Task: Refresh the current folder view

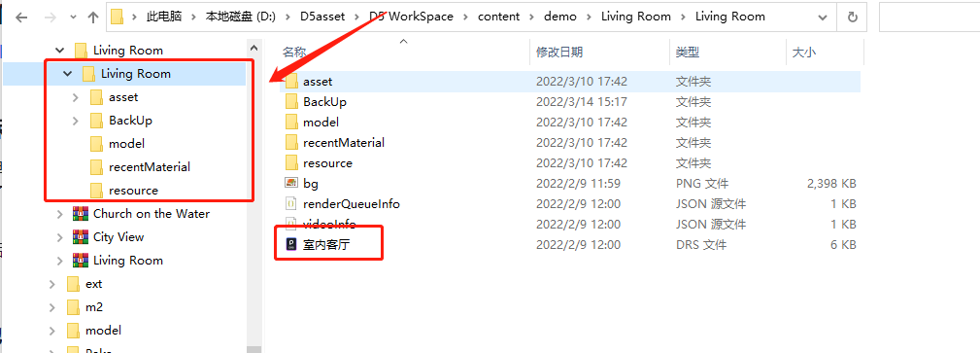Action: (852, 18)
